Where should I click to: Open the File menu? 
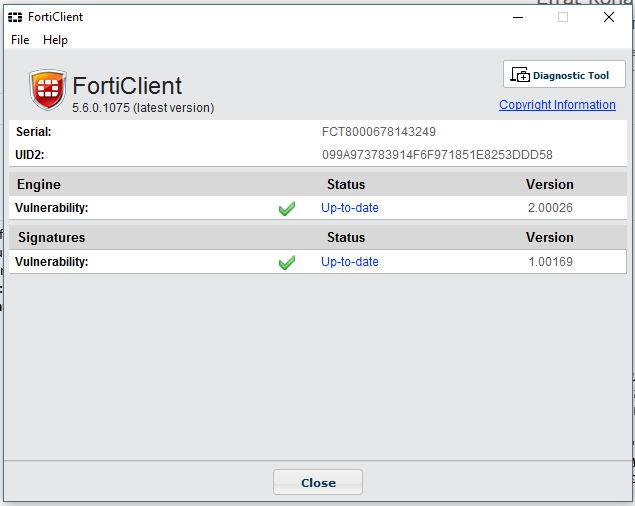click(x=20, y=40)
